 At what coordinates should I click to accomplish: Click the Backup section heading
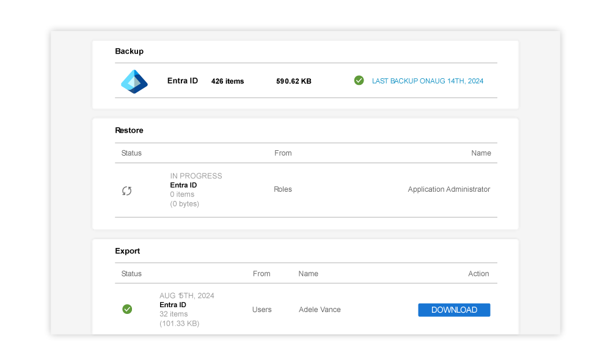click(x=130, y=51)
